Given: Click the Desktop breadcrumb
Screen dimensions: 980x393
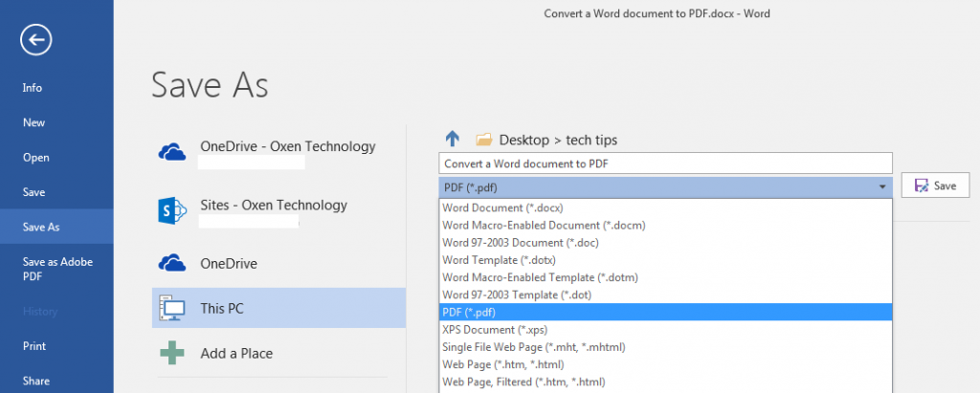Looking at the screenshot, I should coord(523,140).
